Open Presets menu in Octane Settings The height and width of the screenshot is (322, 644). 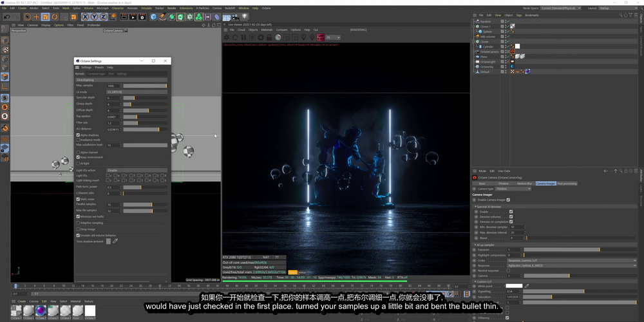click(99, 68)
